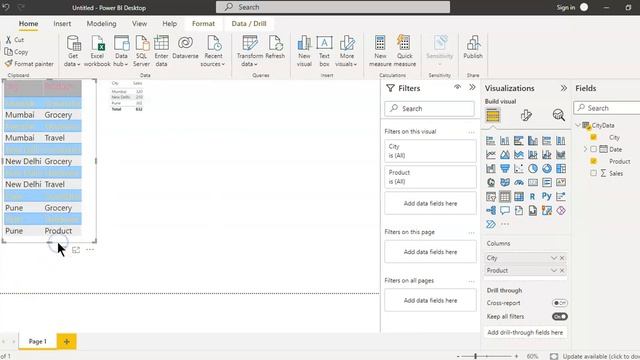Select the Key influencers visual

click(560, 197)
